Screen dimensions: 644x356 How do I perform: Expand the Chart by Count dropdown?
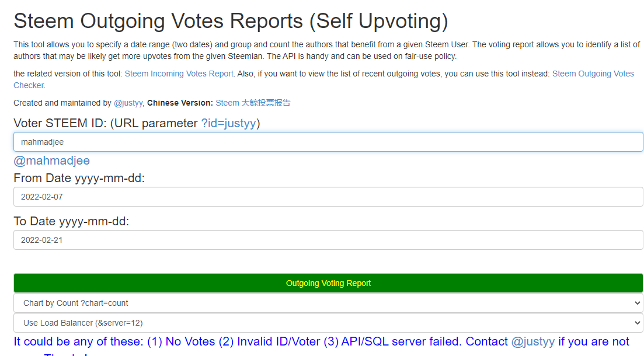(328, 303)
